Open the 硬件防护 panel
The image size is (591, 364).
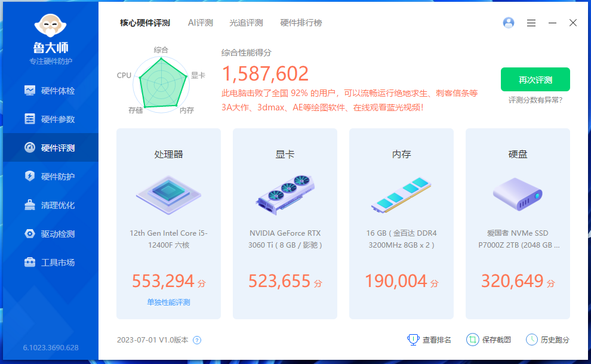tap(51, 176)
